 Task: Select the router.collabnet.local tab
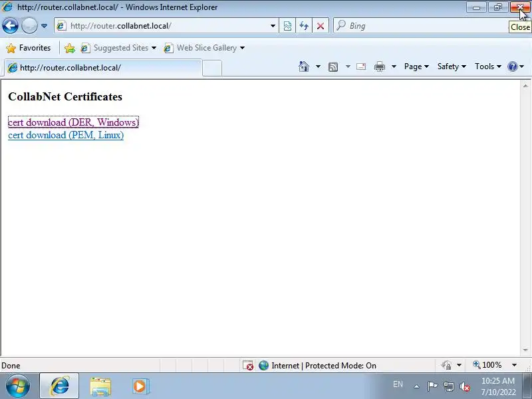click(x=103, y=68)
